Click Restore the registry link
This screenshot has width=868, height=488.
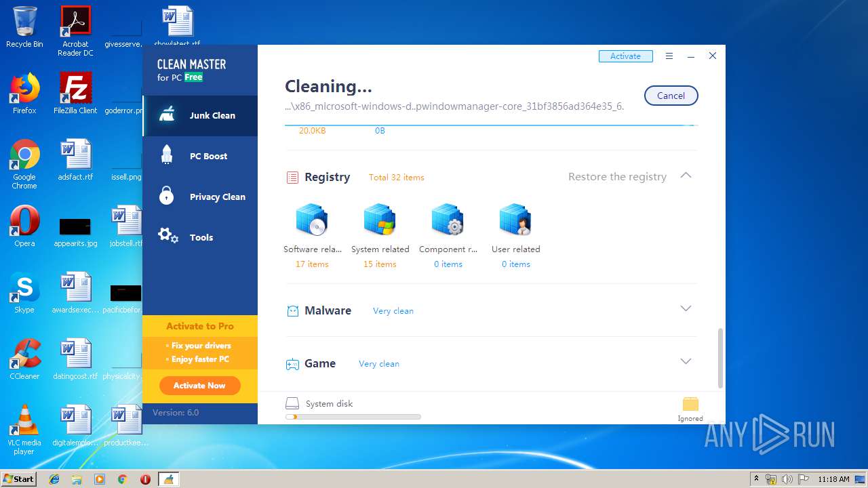(x=617, y=177)
